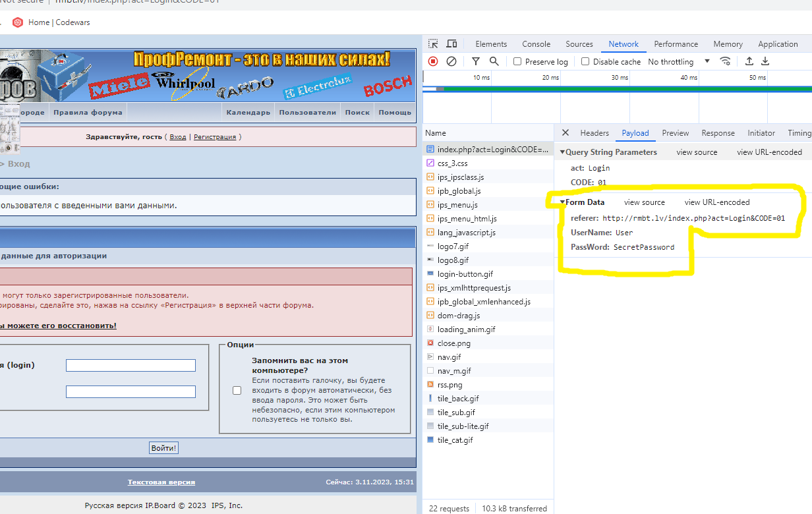Open the network conditions wifi icon

point(725,61)
